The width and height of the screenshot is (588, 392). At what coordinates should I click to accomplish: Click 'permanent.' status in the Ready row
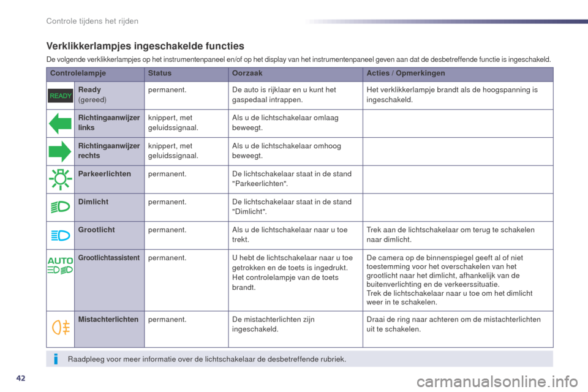[x=167, y=89]
